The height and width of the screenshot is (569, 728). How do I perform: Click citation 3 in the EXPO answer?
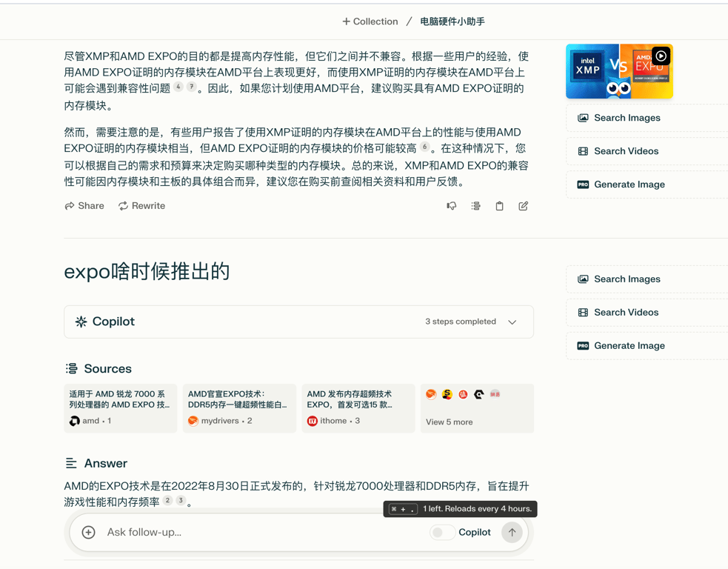[181, 500]
